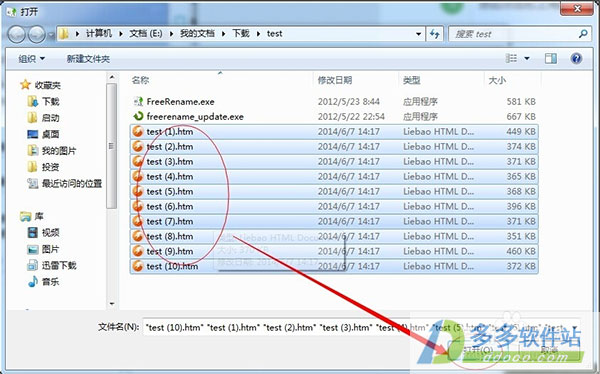
Task: Open 投资 folder in navigation pane
Action: click(x=50, y=167)
